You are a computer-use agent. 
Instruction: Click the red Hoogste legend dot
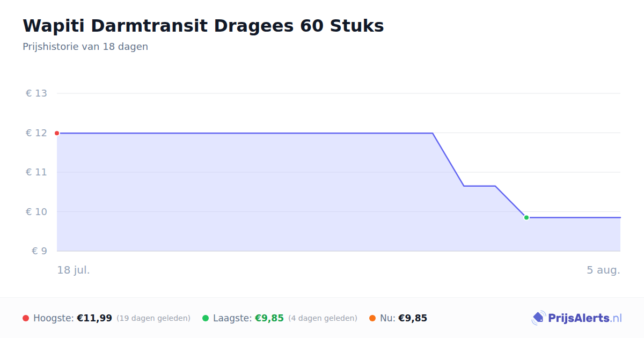pos(26,318)
